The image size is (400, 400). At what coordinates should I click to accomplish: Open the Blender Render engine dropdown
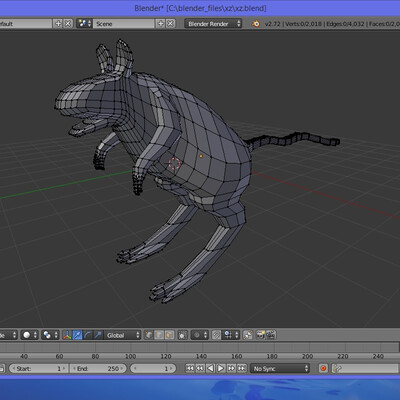[x=213, y=24]
